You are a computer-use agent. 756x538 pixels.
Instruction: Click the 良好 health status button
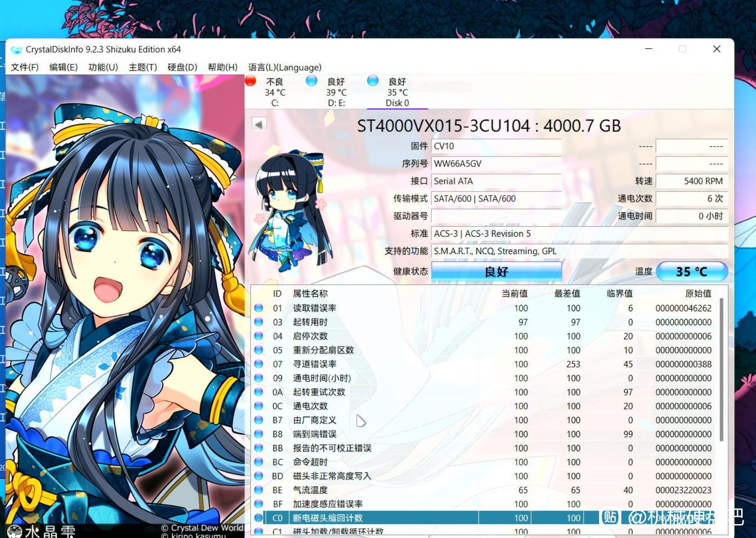pyautogui.click(x=496, y=271)
